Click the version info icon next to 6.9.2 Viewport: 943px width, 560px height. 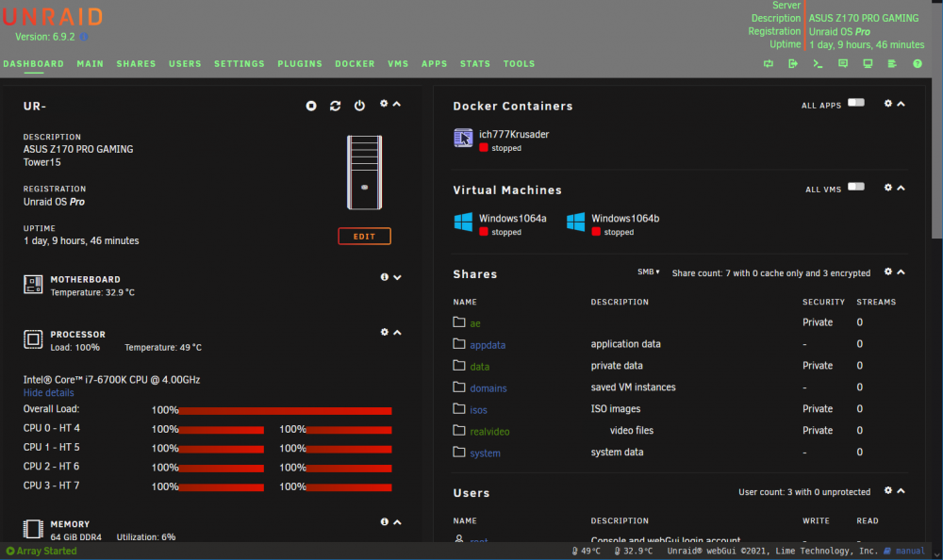[x=84, y=37]
